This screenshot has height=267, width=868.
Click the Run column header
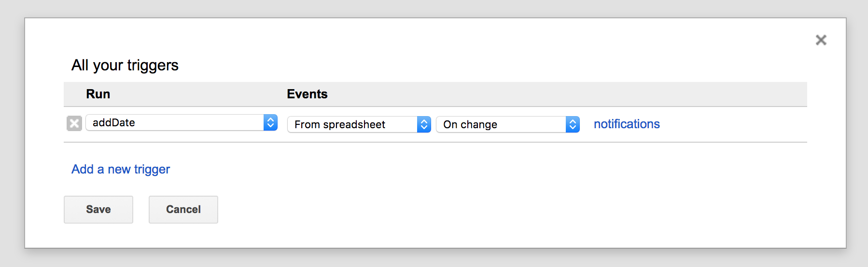(x=98, y=94)
